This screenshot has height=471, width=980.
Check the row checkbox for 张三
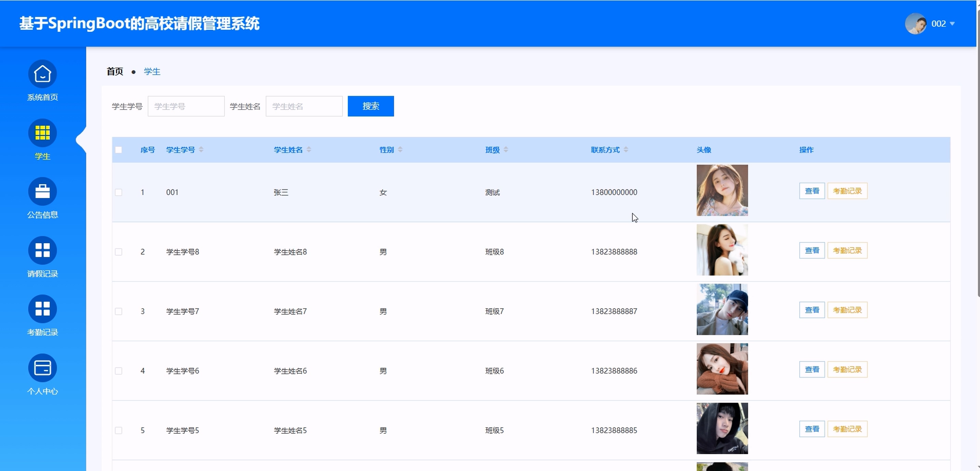pyautogui.click(x=119, y=192)
